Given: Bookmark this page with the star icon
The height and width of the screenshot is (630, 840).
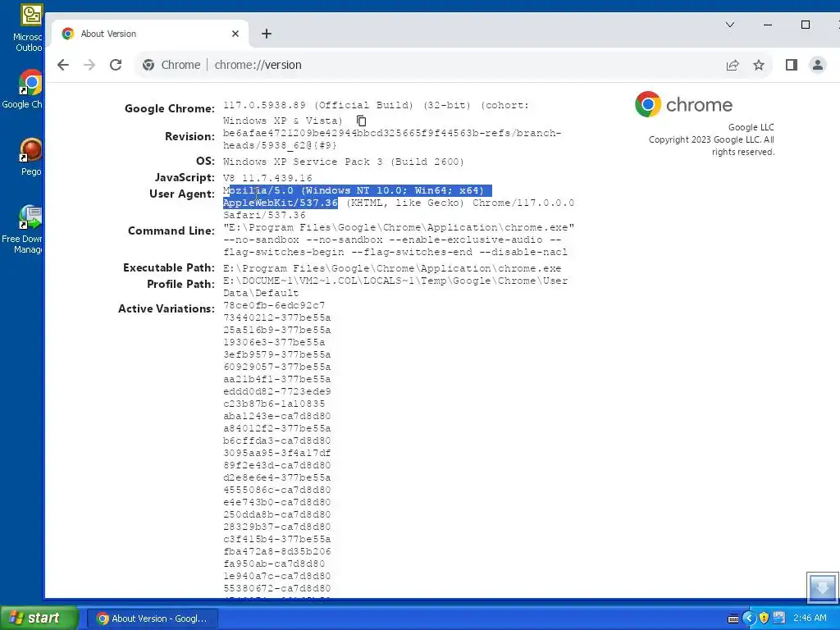Looking at the screenshot, I should pos(759,65).
